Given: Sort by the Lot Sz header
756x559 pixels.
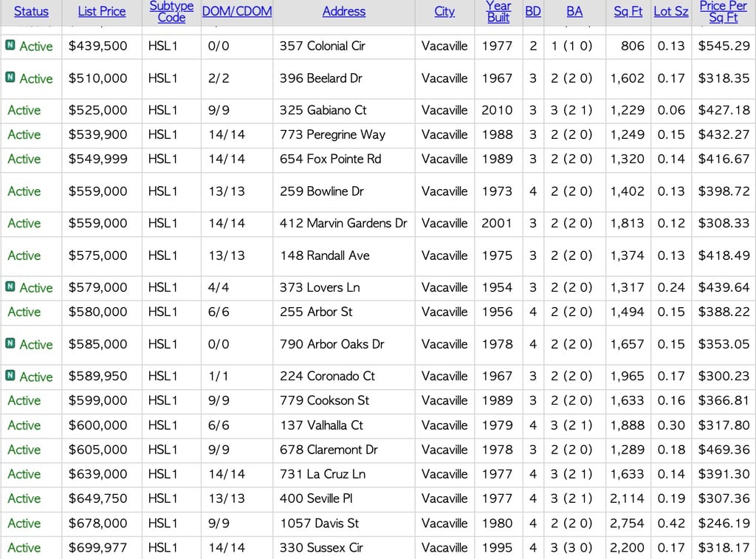Looking at the screenshot, I should click(670, 11).
